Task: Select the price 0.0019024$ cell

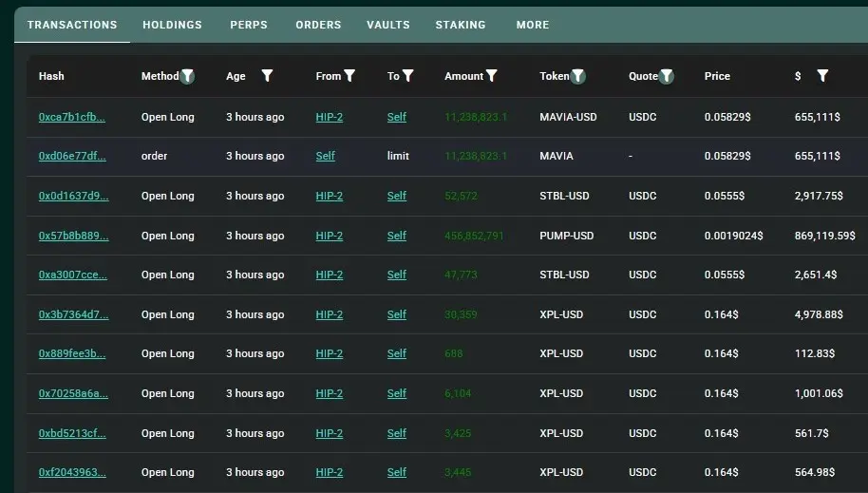Action: coord(733,236)
